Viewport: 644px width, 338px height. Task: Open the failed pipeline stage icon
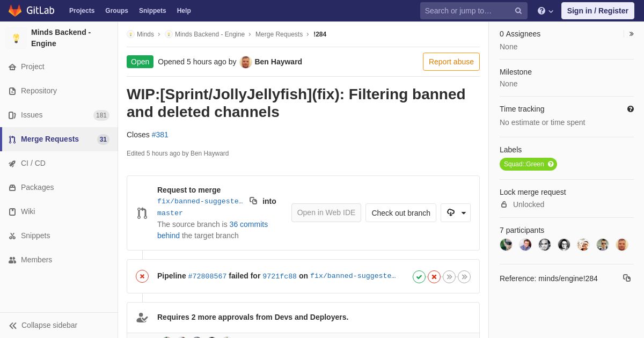coord(434,277)
